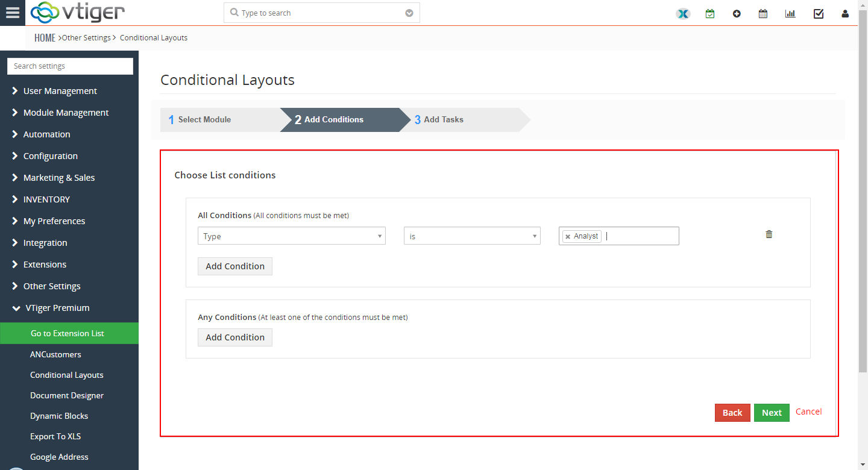The image size is (868, 470).
Task: Open Go to Extension List
Action: (69, 333)
